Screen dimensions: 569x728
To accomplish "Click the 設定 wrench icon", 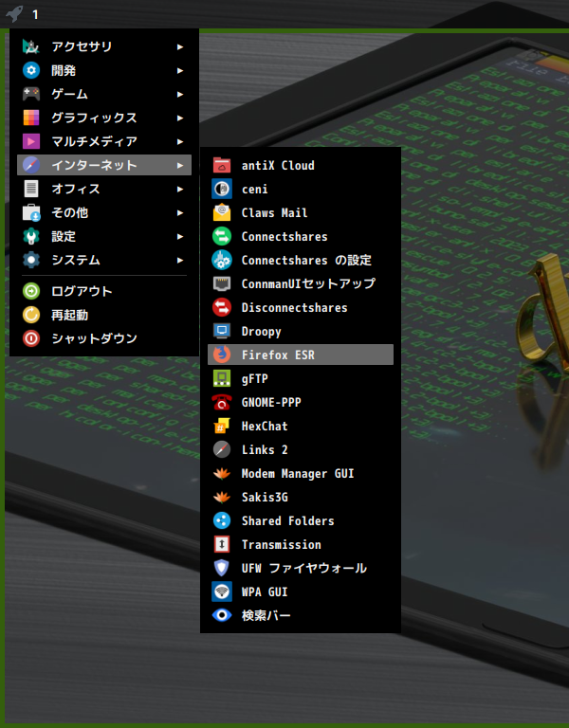I will point(31,236).
